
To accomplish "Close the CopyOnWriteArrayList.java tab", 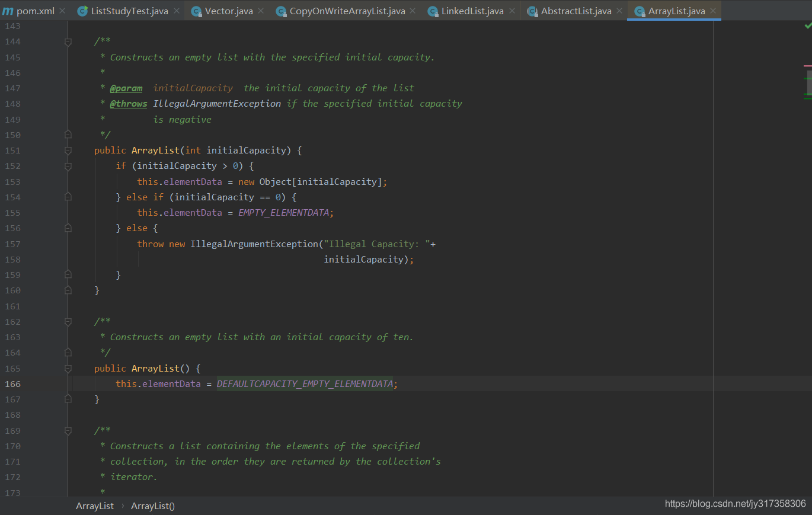I will [413, 11].
